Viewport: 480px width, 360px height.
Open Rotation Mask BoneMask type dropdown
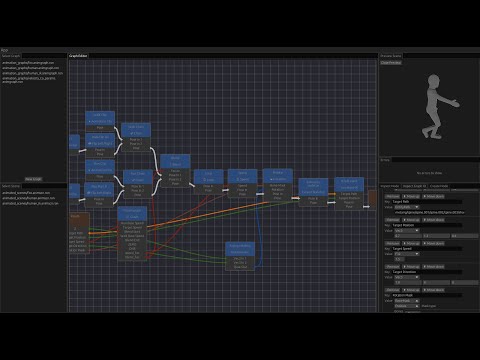(407, 301)
